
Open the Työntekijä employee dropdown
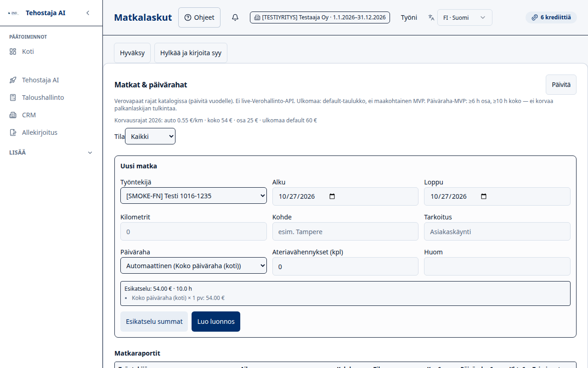[193, 196]
